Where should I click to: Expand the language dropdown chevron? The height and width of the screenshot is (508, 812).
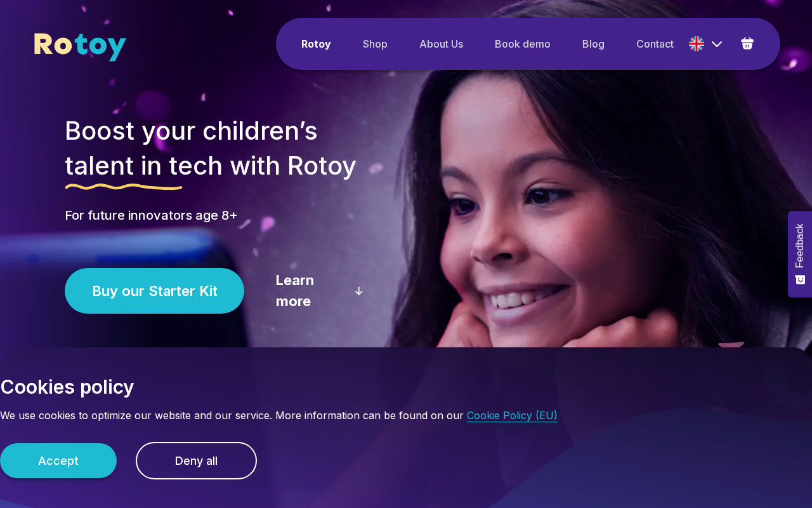[717, 44]
